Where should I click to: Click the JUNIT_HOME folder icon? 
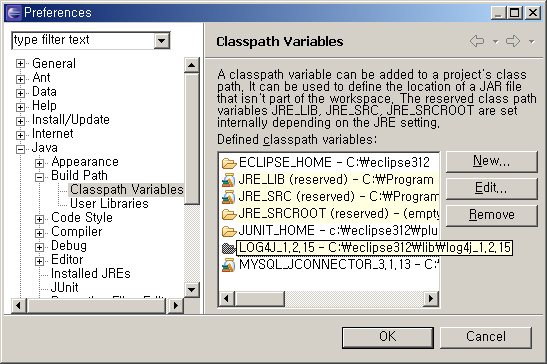229,231
